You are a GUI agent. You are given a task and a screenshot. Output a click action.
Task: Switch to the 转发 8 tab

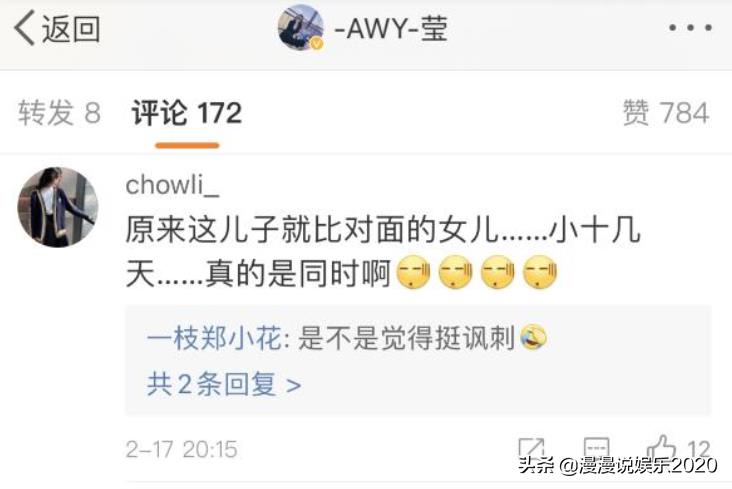(x=59, y=113)
